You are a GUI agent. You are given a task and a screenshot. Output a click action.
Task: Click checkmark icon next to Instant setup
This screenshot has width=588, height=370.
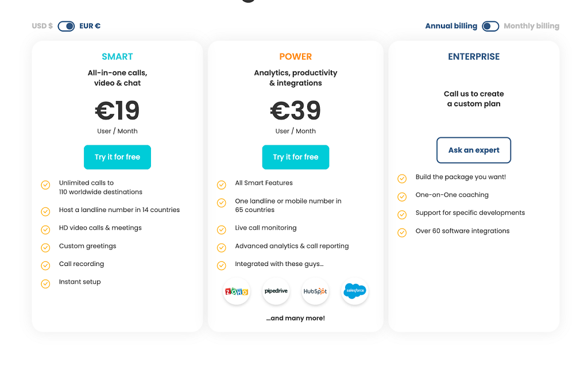click(45, 283)
